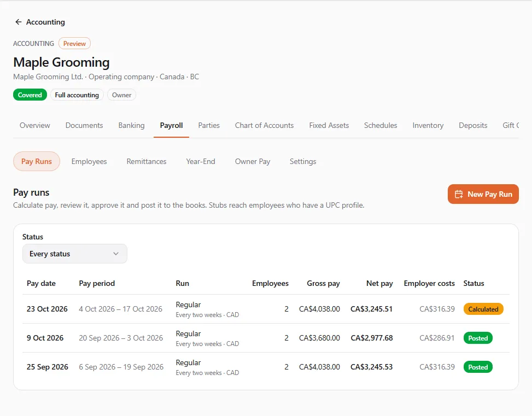Open the Inventory tab
This screenshot has width=532, height=416.
428,125
